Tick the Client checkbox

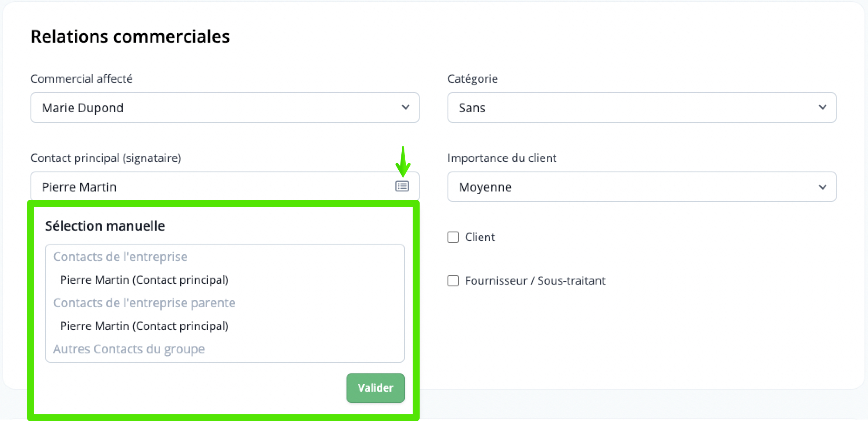click(x=453, y=237)
